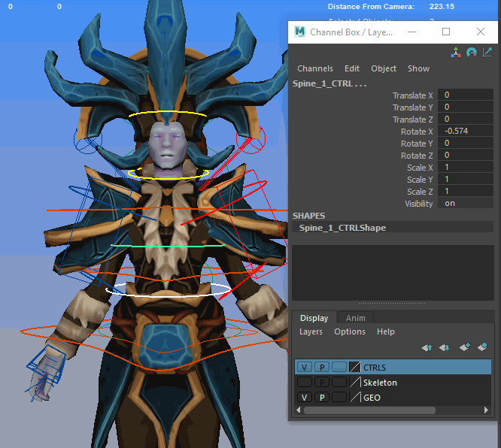The height and width of the screenshot is (448, 501).
Task: Click the speed dial circular icon
Action: pos(471,52)
